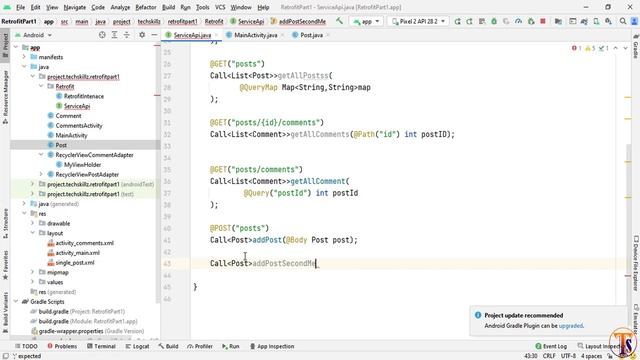Image resolution: width=640 pixels, height=360 pixels.
Task: Open the Refactor menu
Action: coord(146,7)
